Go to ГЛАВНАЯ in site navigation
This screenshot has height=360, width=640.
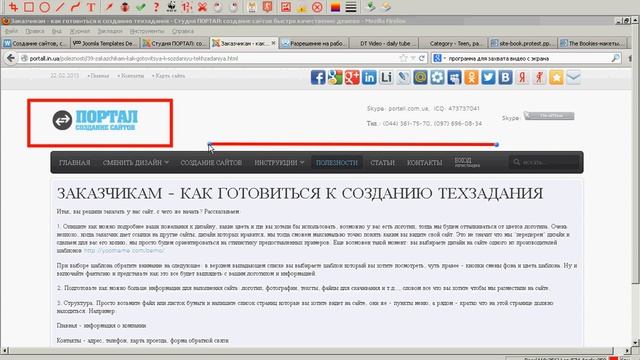[74, 162]
